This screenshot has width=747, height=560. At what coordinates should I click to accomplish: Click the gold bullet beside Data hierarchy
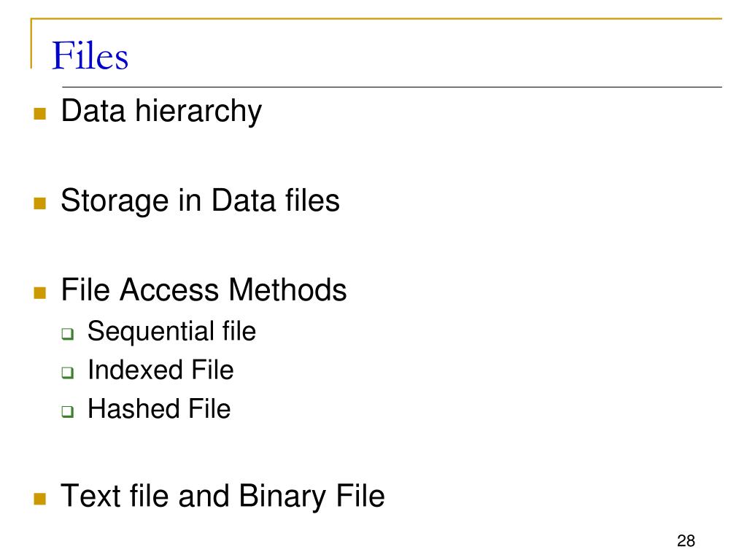click(x=40, y=113)
